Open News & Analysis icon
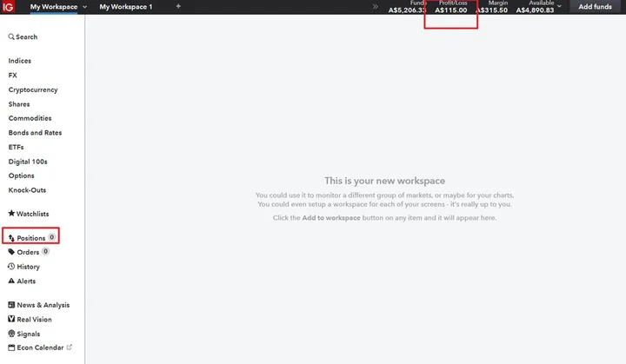626x364 pixels. 11,305
